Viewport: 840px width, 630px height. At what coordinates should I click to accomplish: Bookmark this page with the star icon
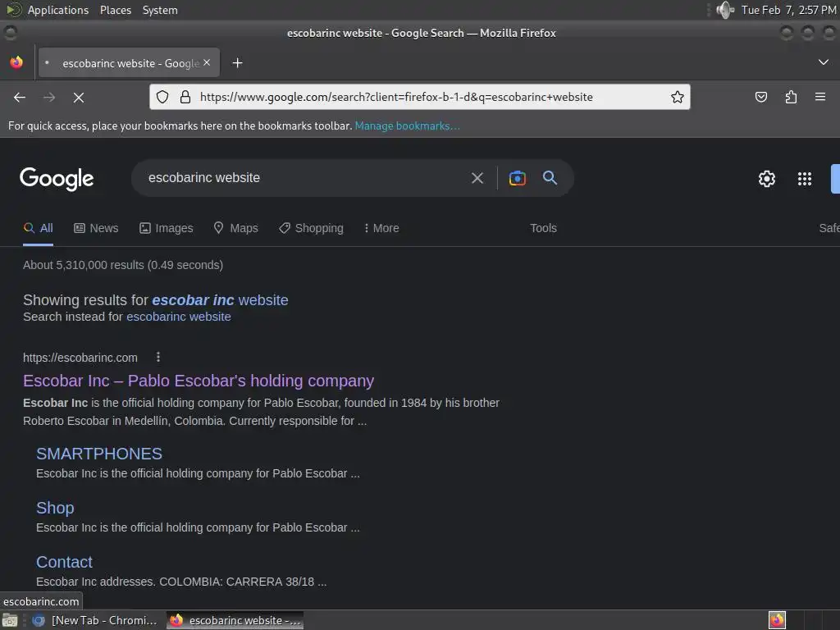tap(677, 97)
